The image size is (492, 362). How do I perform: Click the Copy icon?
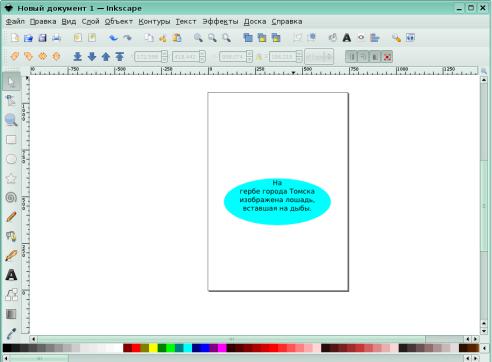[149, 38]
